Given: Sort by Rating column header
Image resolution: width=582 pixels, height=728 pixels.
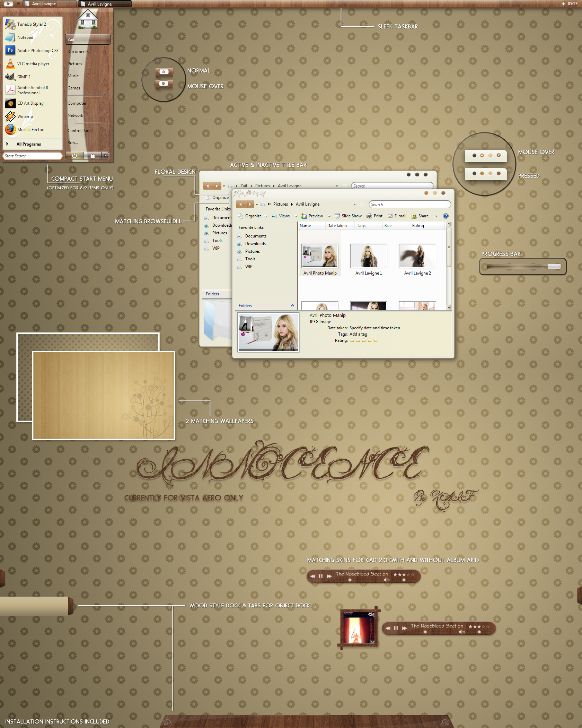Looking at the screenshot, I should pyautogui.click(x=427, y=226).
